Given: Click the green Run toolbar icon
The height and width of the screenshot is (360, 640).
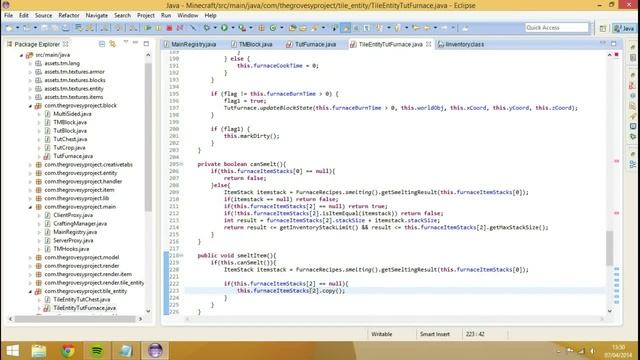Looking at the screenshot, I should pyautogui.click(x=224, y=28).
